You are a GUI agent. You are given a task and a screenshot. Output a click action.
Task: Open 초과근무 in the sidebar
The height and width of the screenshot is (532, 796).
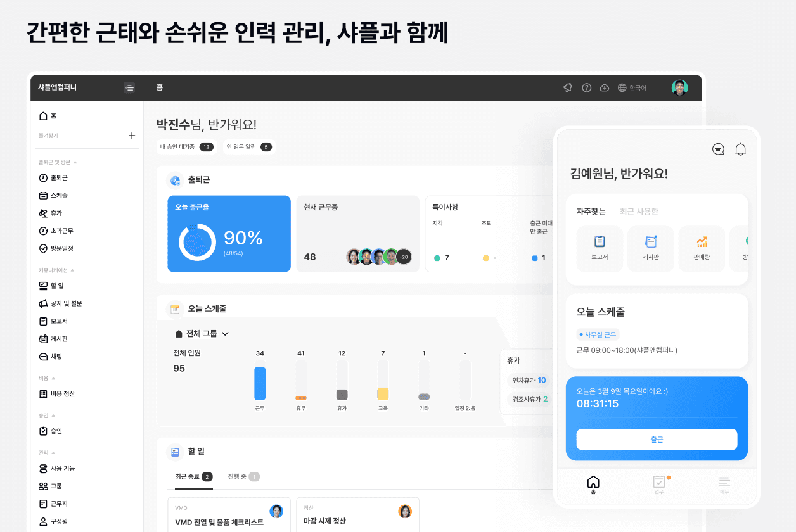click(56, 231)
